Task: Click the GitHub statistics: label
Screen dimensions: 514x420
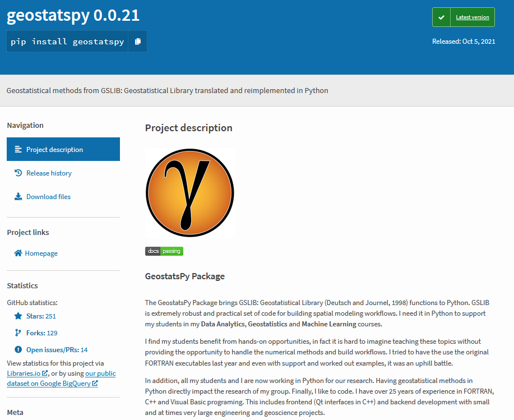Action: [32, 303]
